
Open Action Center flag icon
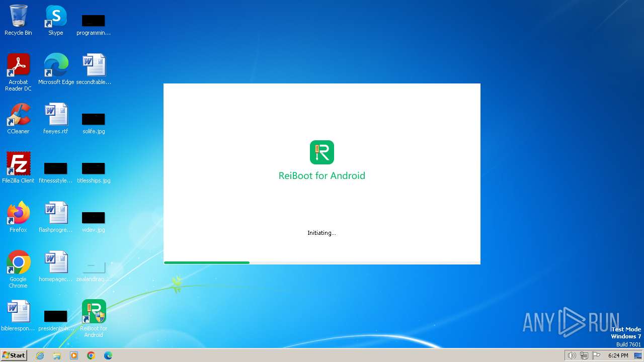596,355
